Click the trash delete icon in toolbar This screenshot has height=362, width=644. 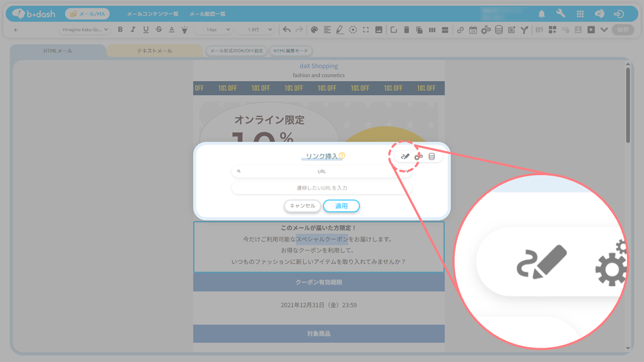click(x=406, y=30)
